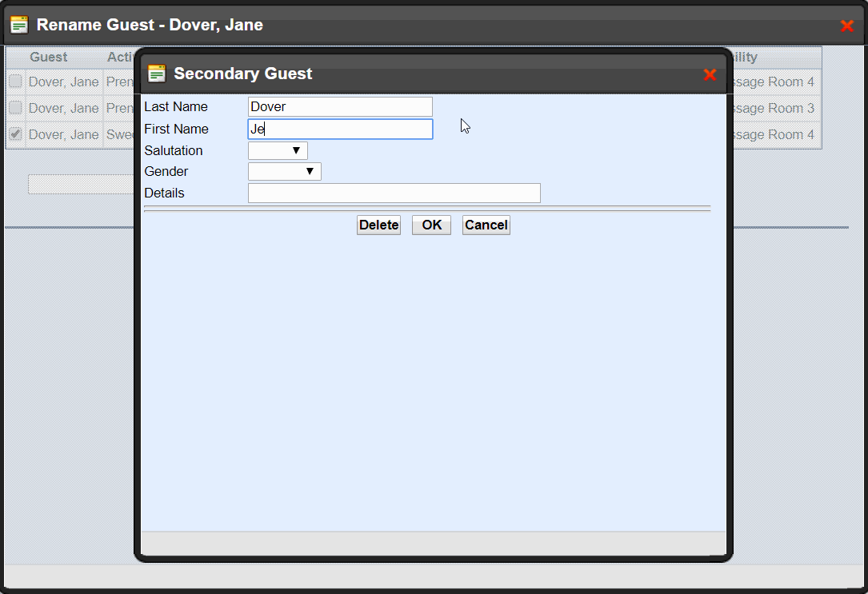The height and width of the screenshot is (594, 868).
Task: Uncheck the selected checkbox in the third row
Action: (15, 134)
